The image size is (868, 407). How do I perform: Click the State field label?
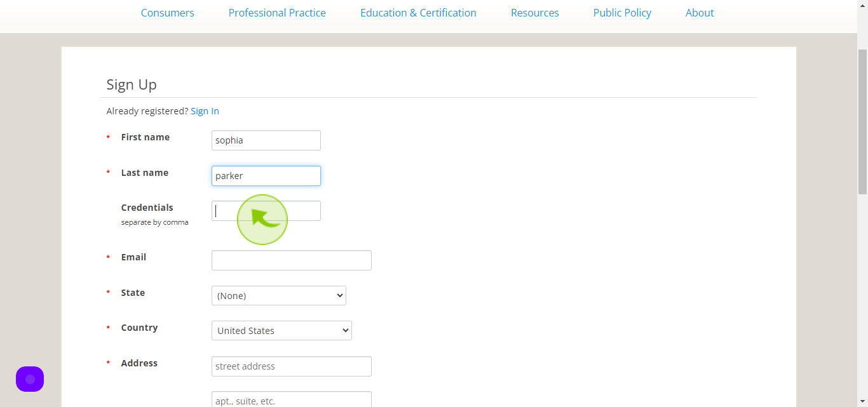coord(133,293)
